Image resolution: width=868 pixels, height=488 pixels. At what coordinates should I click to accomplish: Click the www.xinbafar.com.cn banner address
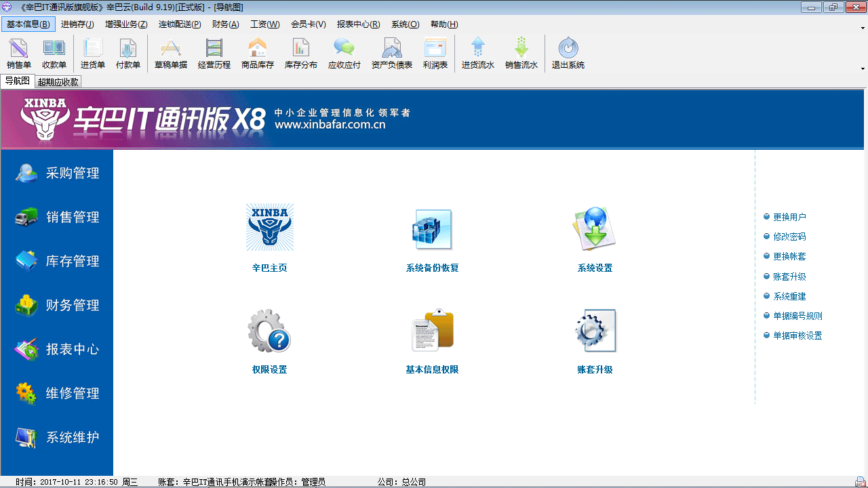click(330, 125)
